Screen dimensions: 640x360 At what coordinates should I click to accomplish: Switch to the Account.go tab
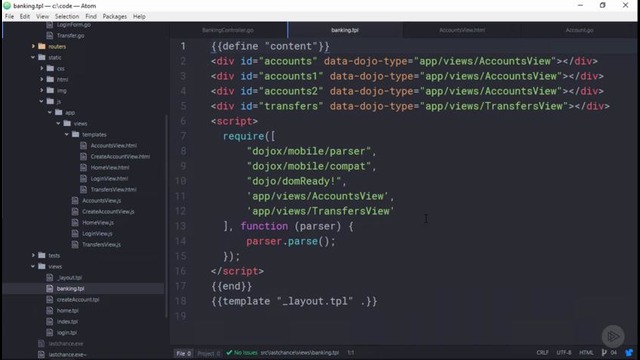coord(579,30)
